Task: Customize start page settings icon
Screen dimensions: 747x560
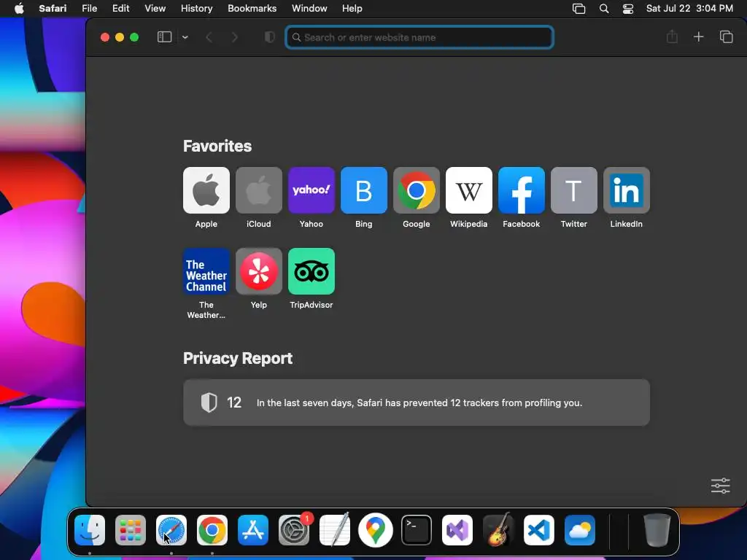Action: [720, 486]
